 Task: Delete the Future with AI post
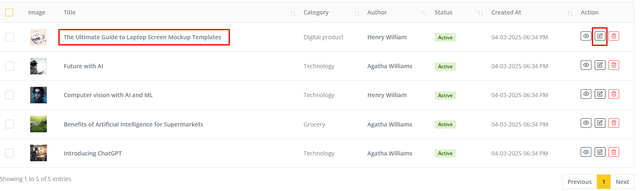(x=614, y=65)
